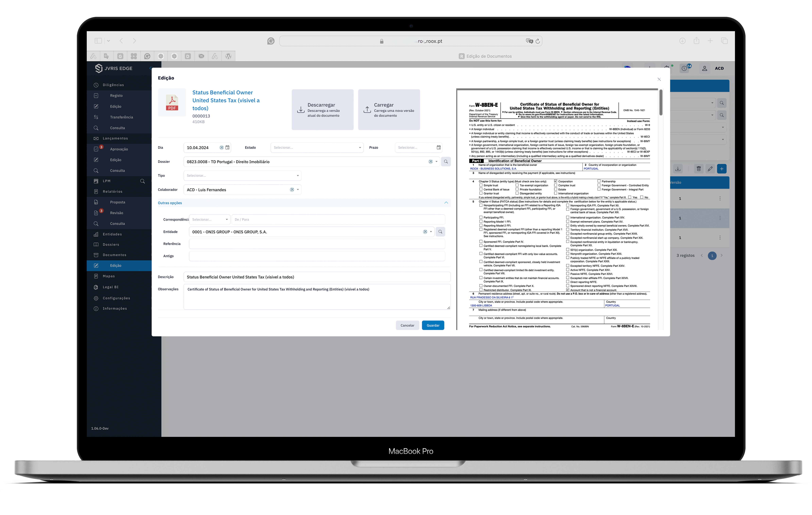
Task: Click the search magnifier beside the Dossier field
Action: pos(446,161)
